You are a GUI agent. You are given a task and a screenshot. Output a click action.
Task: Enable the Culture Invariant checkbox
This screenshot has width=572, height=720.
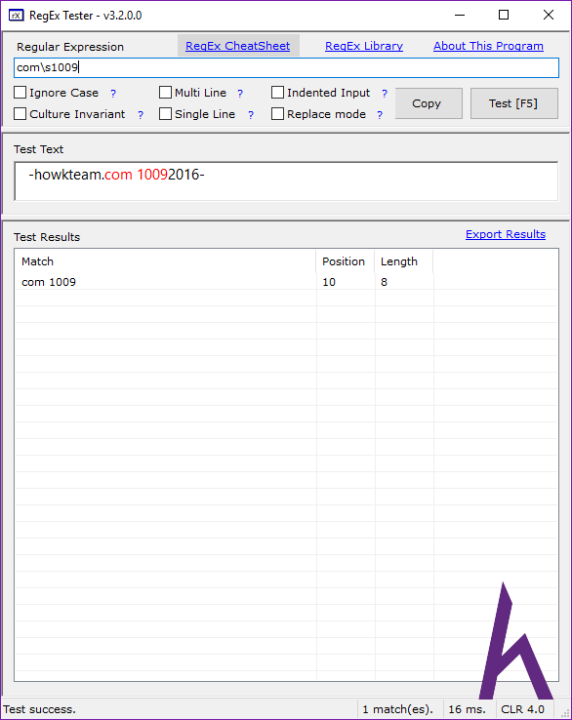click(x=20, y=114)
